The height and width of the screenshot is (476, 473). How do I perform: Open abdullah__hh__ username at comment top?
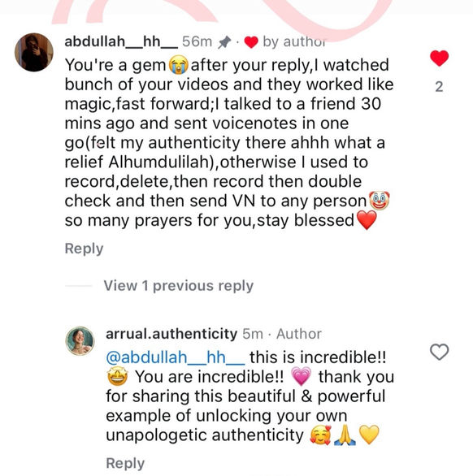pos(121,41)
